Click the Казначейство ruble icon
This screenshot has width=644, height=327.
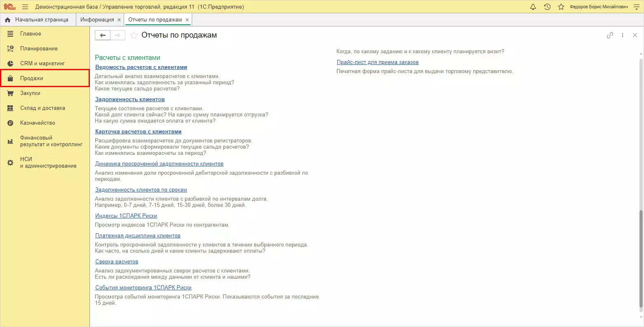10,123
